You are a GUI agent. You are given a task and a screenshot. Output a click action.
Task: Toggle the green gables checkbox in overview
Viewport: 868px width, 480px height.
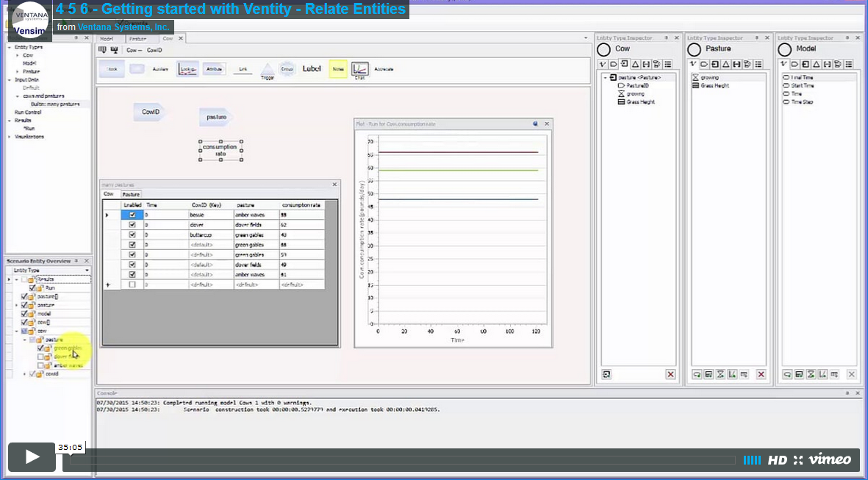click(40, 348)
